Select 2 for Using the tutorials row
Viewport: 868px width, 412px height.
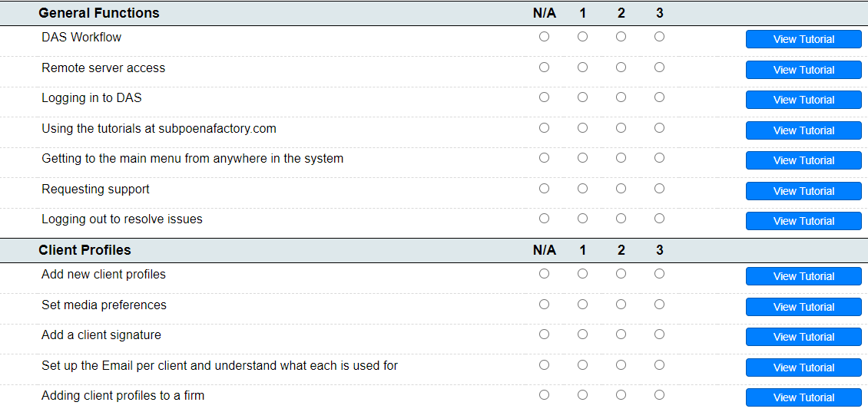[621, 128]
